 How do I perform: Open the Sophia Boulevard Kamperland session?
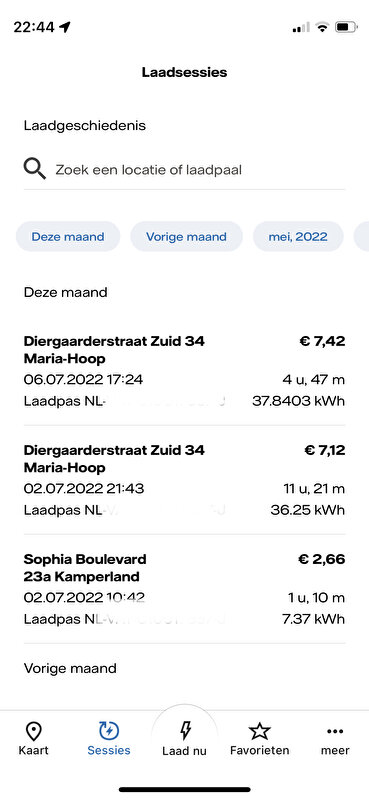(x=184, y=589)
